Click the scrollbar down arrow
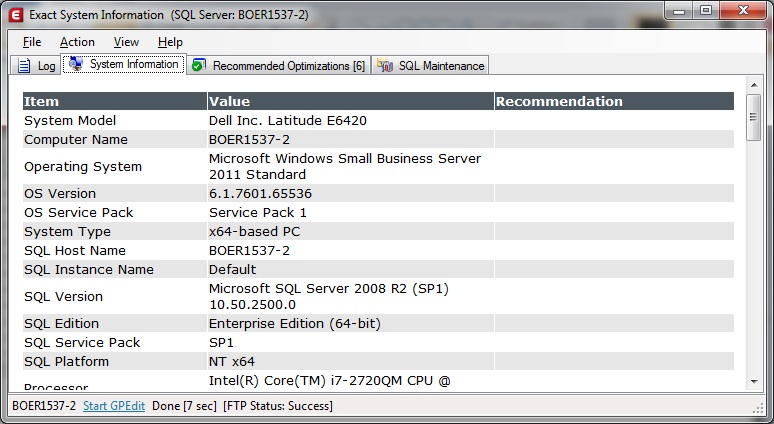Viewport: 774px width, 424px height. click(x=754, y=382)
